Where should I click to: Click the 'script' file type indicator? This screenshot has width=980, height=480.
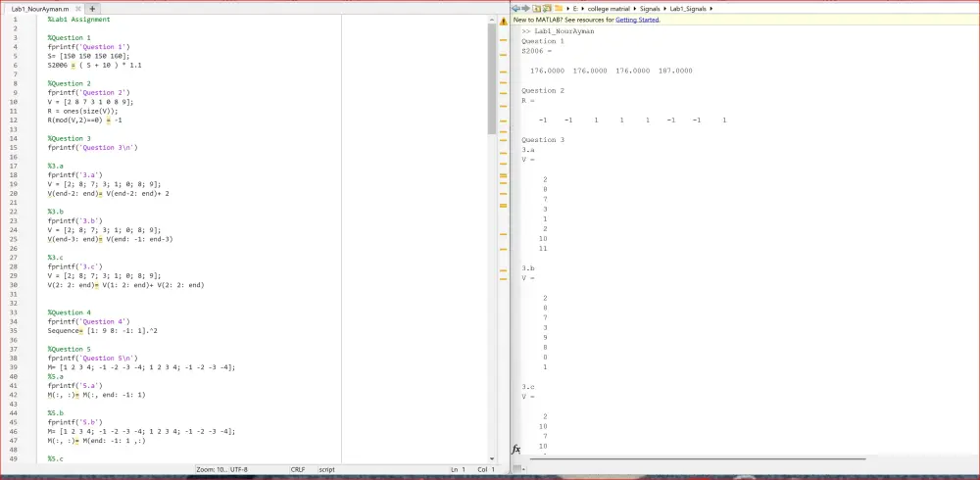pos(327,469)
